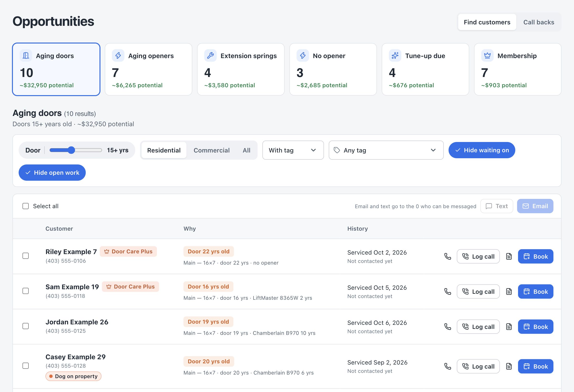Click the phone icon for Jordan Example 26

(447, 327)
